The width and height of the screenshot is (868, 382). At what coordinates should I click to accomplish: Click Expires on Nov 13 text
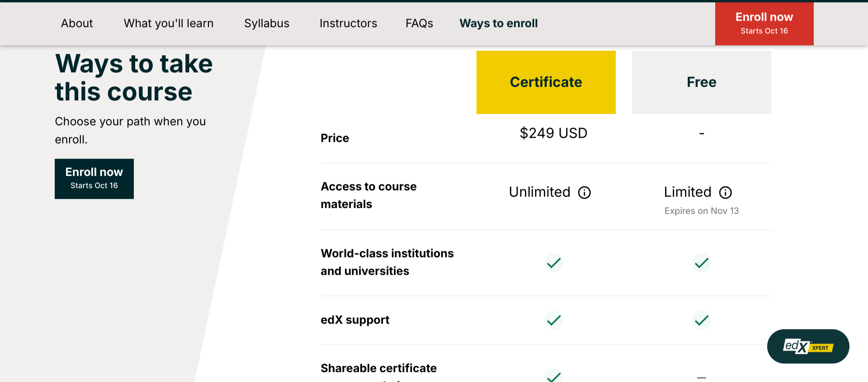click(x=702, y=211)
